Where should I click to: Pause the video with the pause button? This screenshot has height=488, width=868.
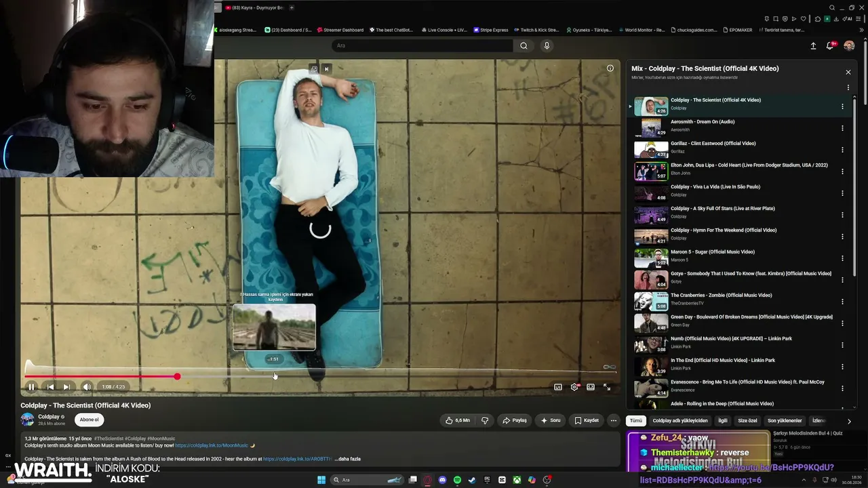point(31,387)
